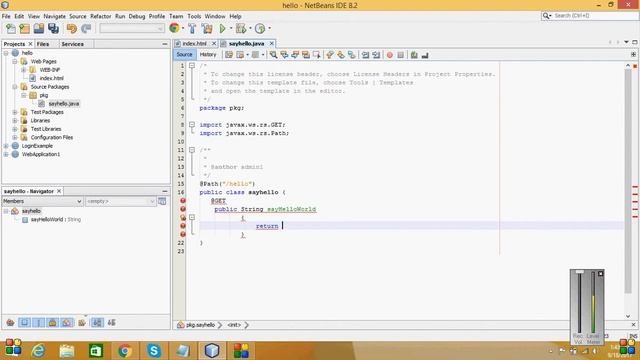This screenshot has height=360, width=640.
Task: Switch to the index.html editor tab
Action: point(194,44)
